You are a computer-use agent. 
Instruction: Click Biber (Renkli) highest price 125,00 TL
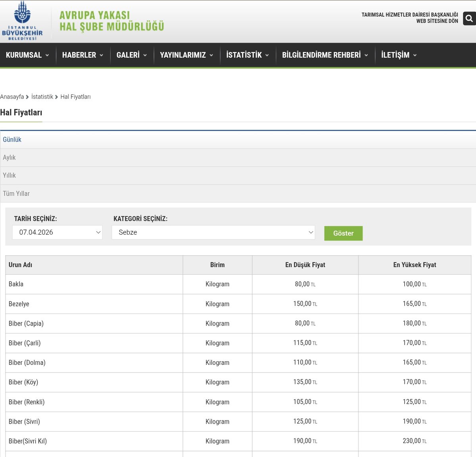tap(415, 402)
